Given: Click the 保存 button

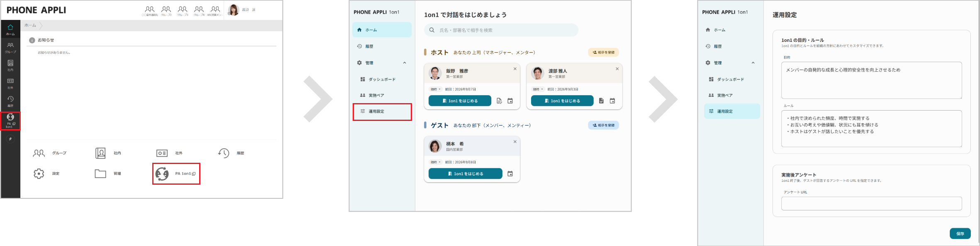Looking at the screenshot, I should click(960, 234).
